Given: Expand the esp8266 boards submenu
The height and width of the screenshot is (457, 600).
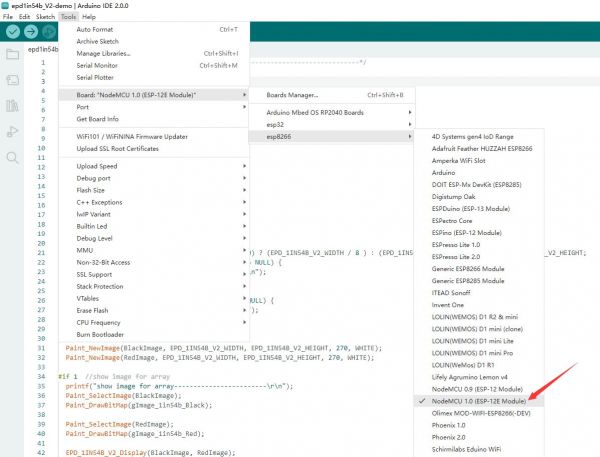Looking at the screenshot, I should tap(332, 137).
